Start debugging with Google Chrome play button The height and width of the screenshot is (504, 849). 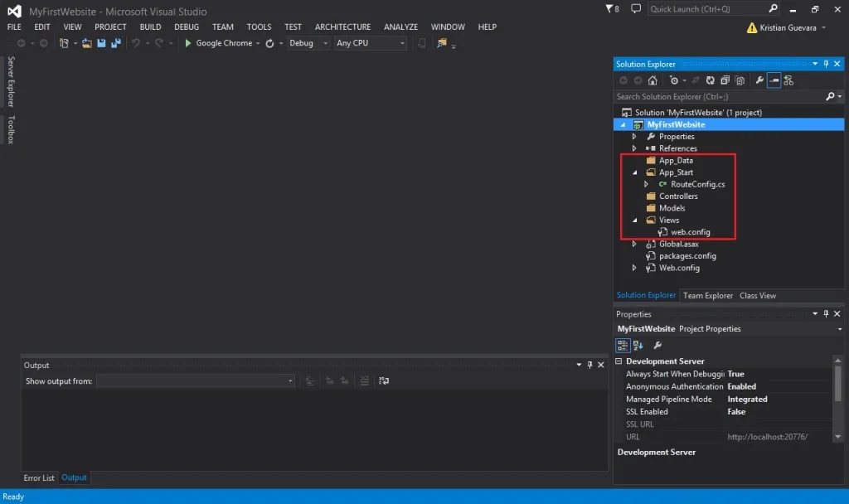(x=188, y=43)
